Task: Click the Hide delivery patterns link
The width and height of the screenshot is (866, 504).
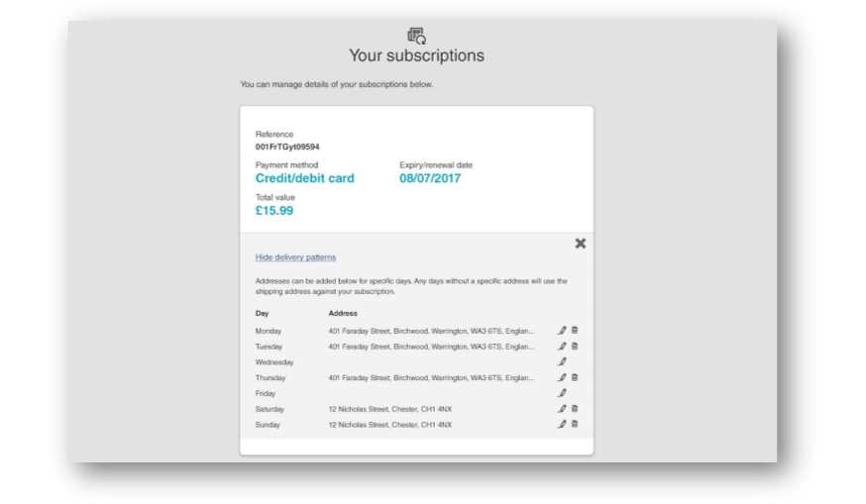Action: (295, 257)
